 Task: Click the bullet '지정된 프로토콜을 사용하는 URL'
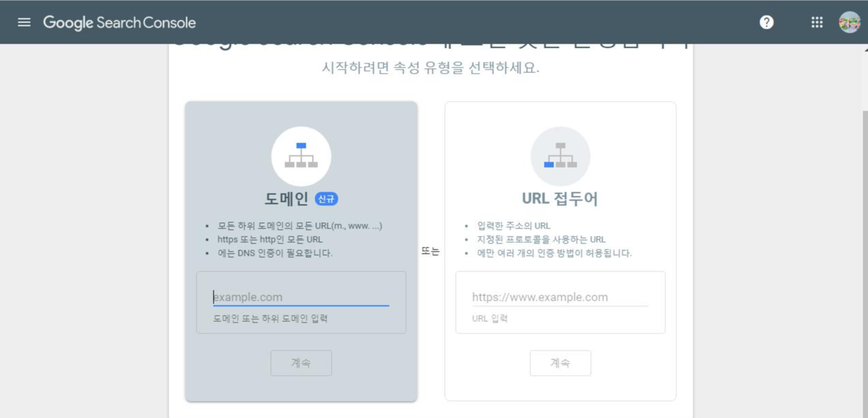click(x=541, y=239)
